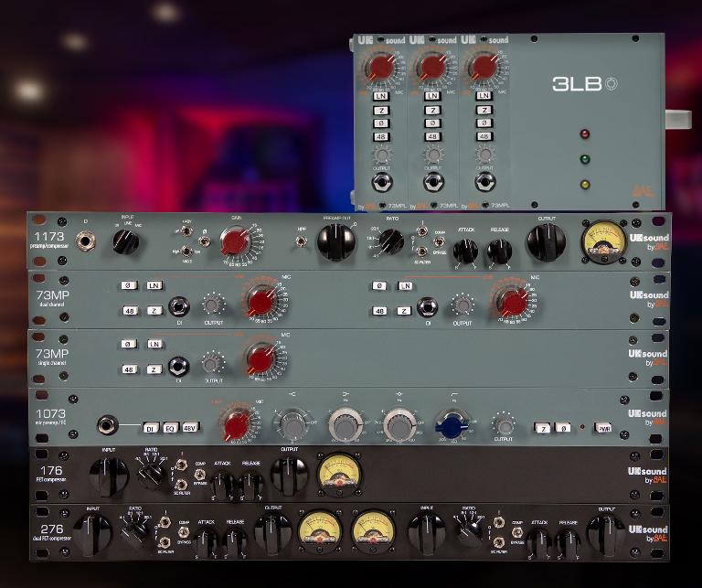This screenshot has width=702, height=588.
Task: Click the right channel Input knob on 276
Action: (x=427, y=533)
